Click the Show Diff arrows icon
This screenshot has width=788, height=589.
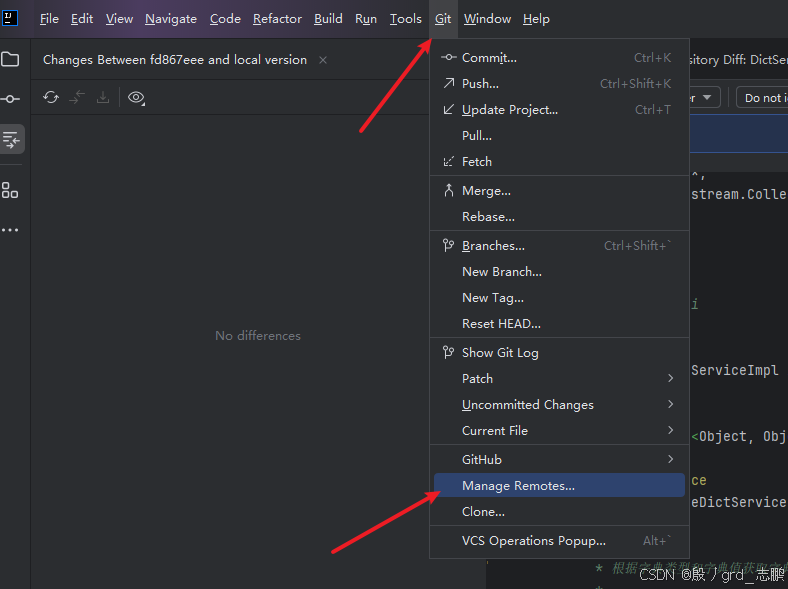77,97
